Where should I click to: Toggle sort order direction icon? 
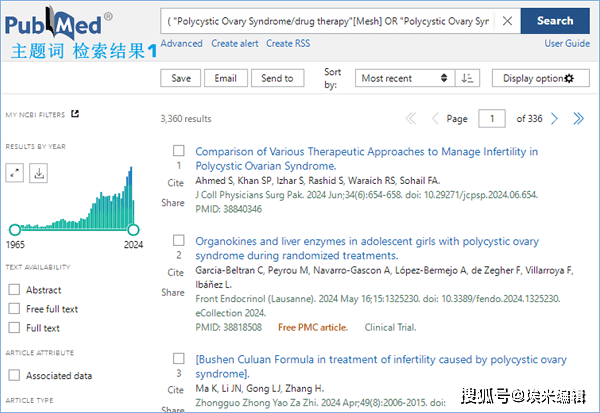click(467, 78)
